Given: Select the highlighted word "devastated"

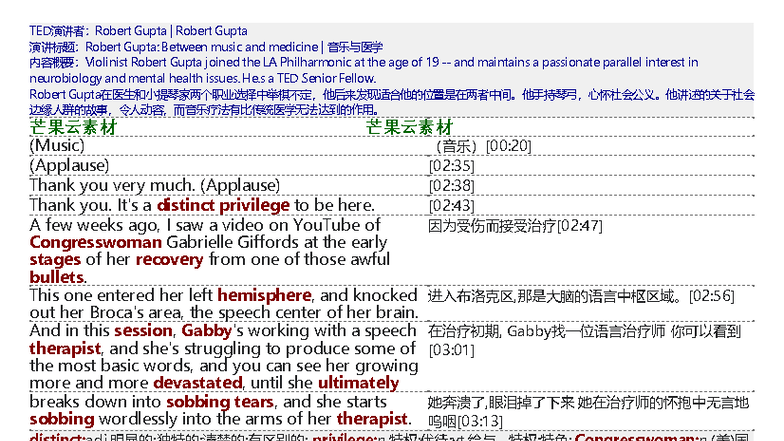Looking at the screenshot, I should 204,383.
